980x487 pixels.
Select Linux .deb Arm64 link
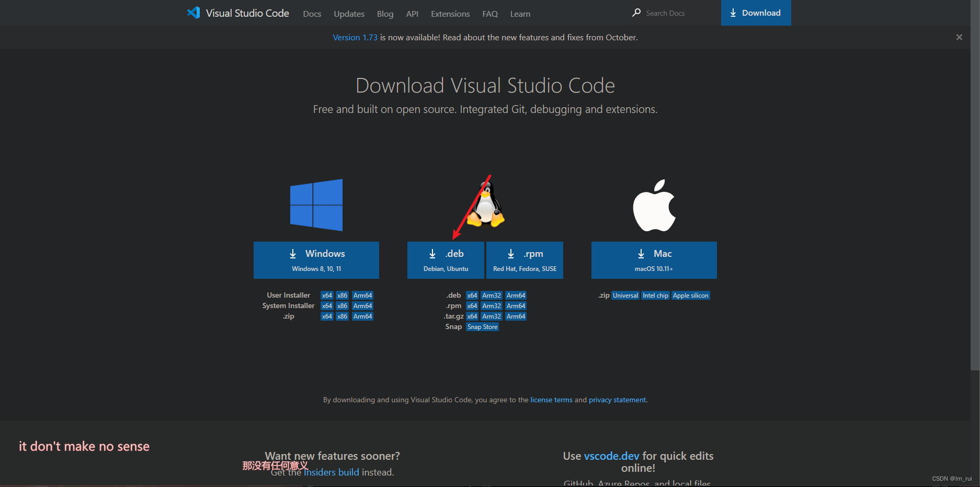[516, 296]
